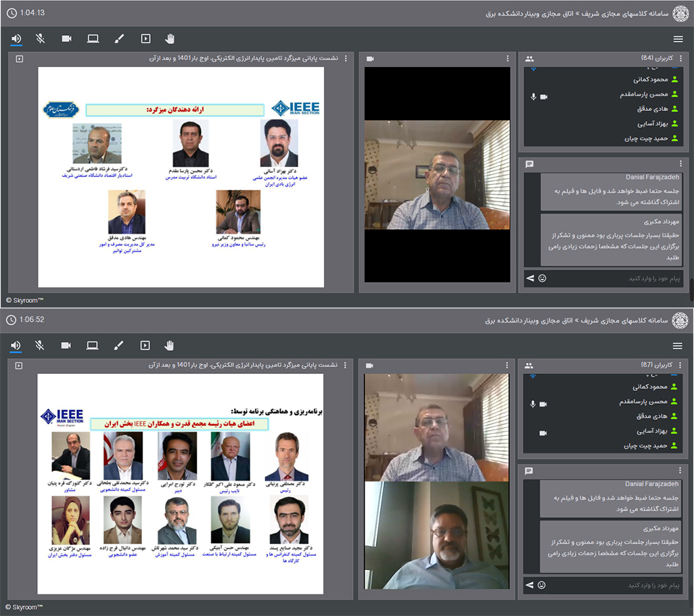Raise hand in the 1:04:13 session toolbar
694x616 pixels.
pyautogui.click(x=169, y=39)
